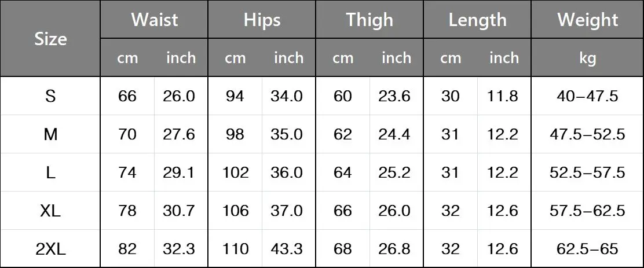Click the Waist column header

(154, 20)
